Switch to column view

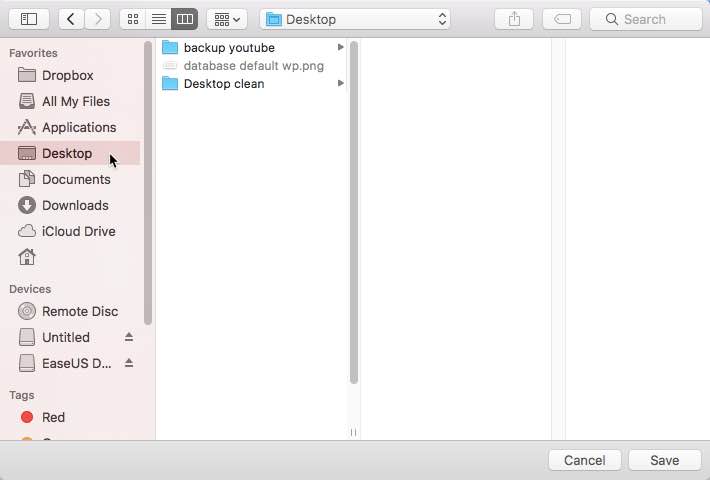point(185,19)
